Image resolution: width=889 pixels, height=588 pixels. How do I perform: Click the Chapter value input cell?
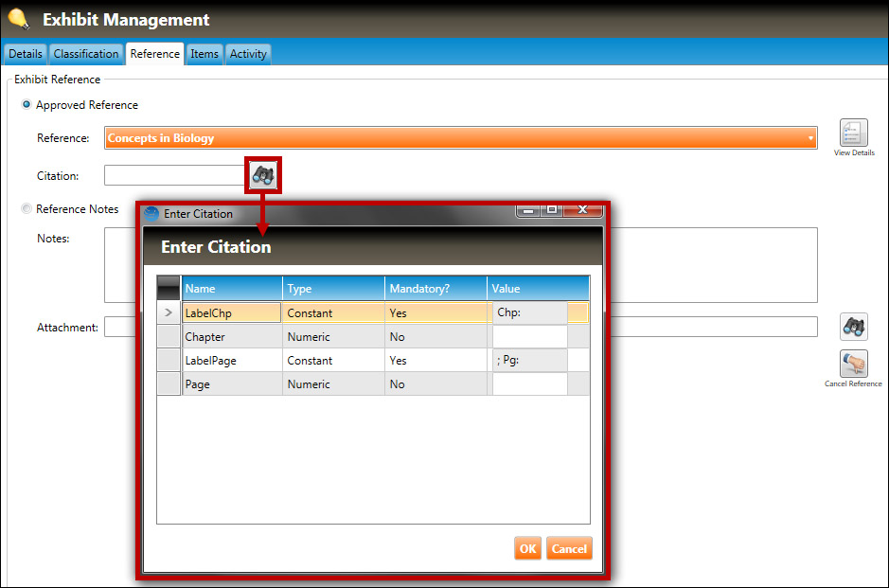(529, 337)
